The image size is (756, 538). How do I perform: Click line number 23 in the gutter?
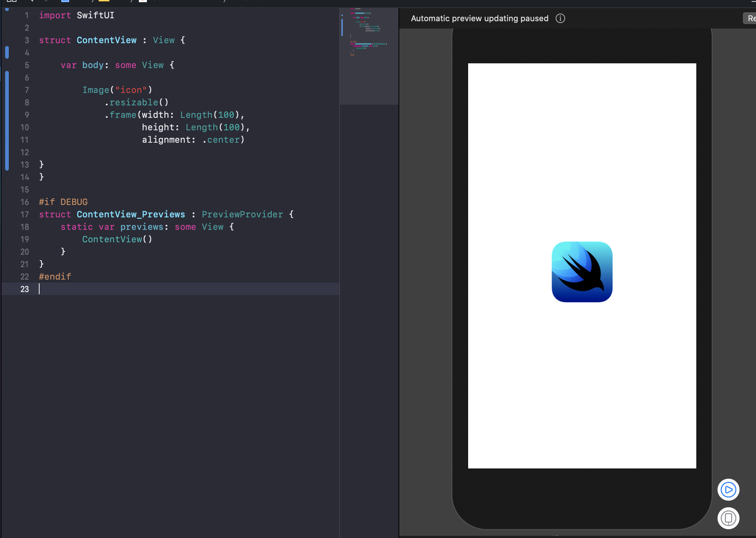25,289
